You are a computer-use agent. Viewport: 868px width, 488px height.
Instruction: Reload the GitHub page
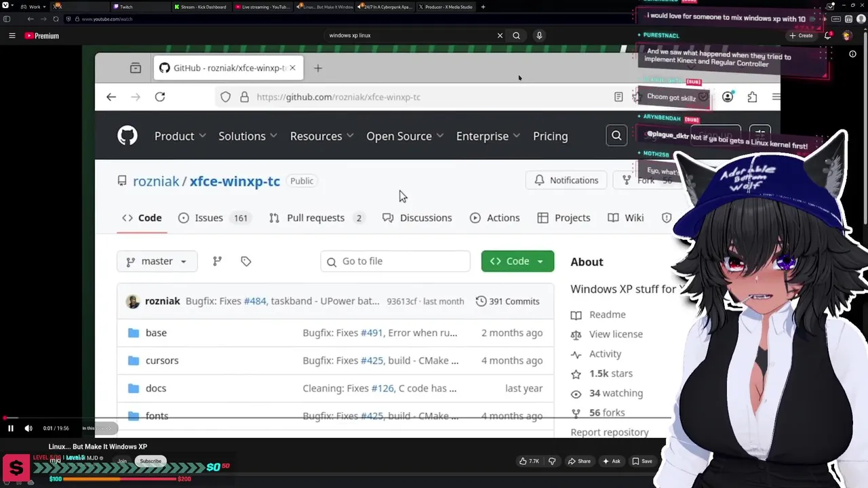(x=160, y=97)
